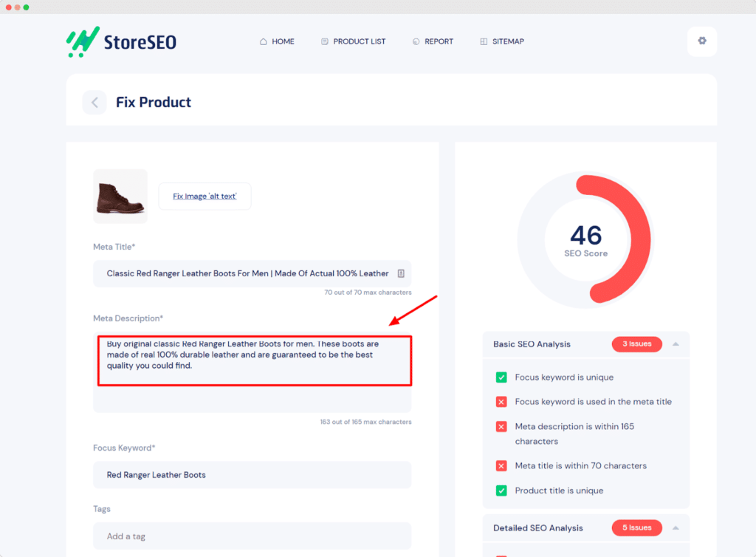The height and width of the screenshot is (557, 756).
Task: Open the REPORT page from the navbar
Action: [x=438, y=41]
